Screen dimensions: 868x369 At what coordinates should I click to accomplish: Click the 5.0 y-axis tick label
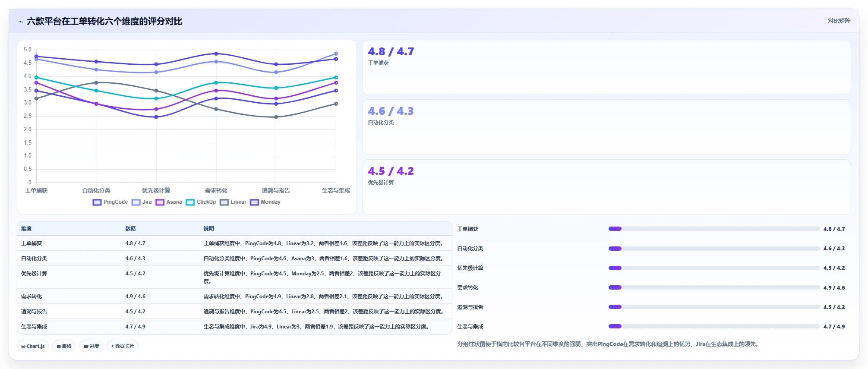pyautogui.click(x=28, y=50)
